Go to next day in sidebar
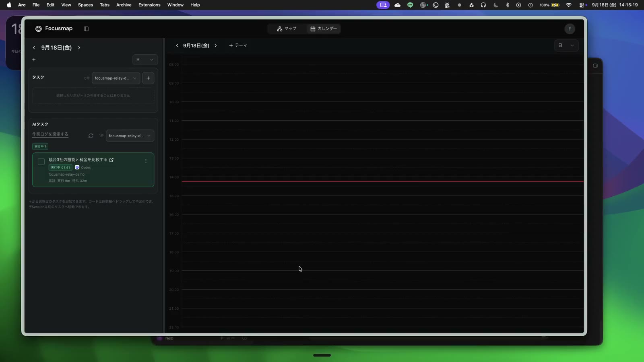The height and width of the screenshot is (362, 644). point(79,48)
